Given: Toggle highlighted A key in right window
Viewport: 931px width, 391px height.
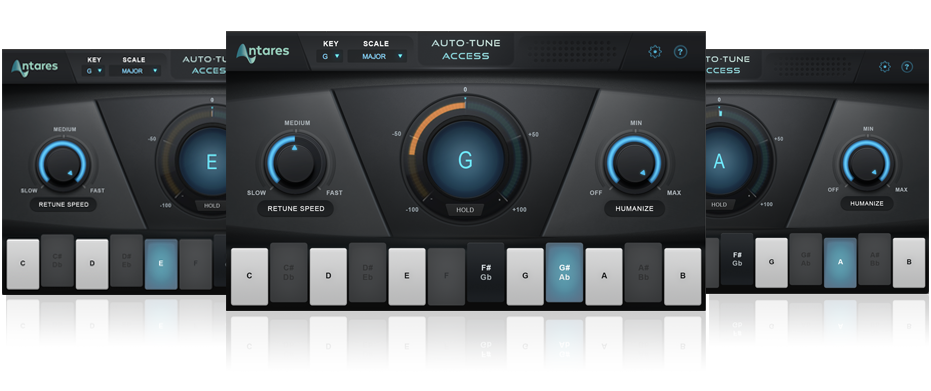Looking at the screenshot, I should point(840,262).
